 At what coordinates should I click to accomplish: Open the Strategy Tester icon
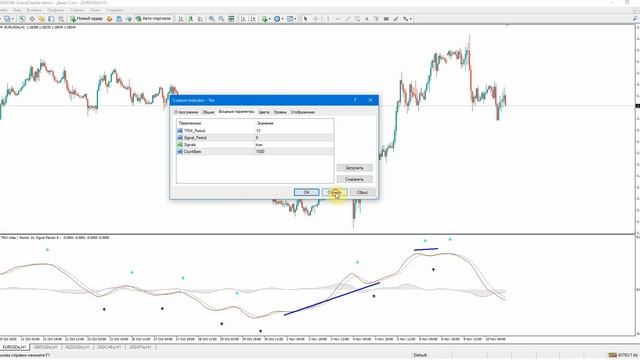click(x=61, y=19)
